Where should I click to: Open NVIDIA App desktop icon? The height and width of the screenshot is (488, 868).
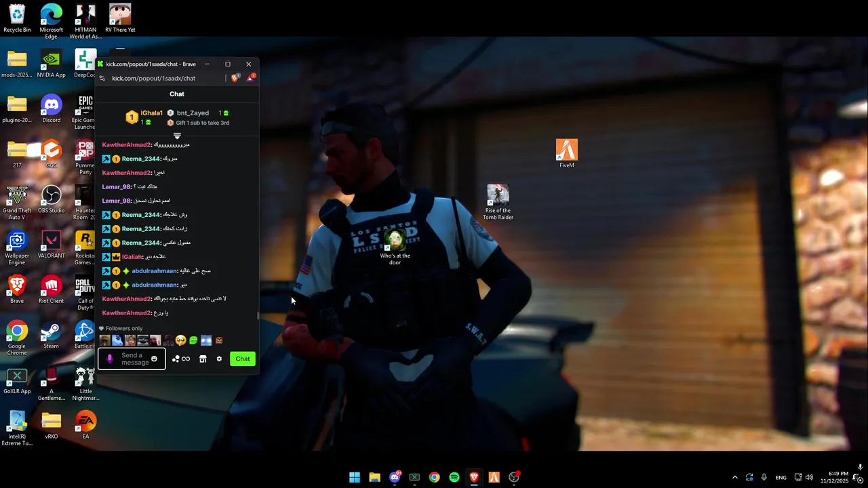coord(52,63)
